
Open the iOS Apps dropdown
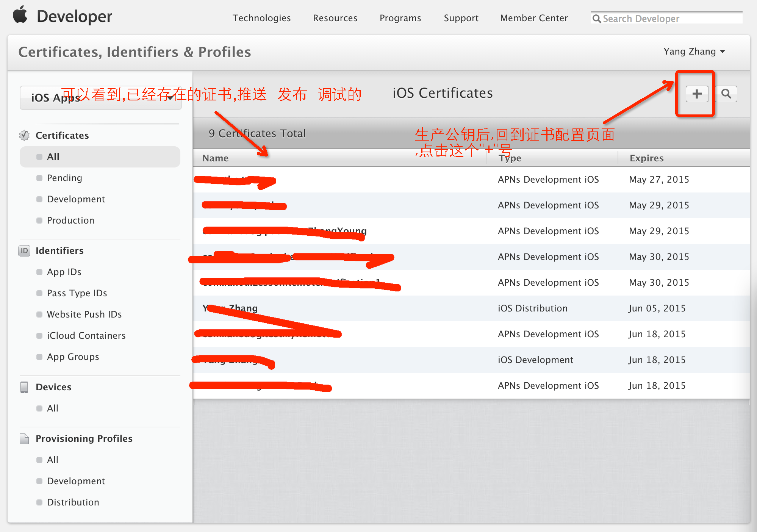coord(100,98)
